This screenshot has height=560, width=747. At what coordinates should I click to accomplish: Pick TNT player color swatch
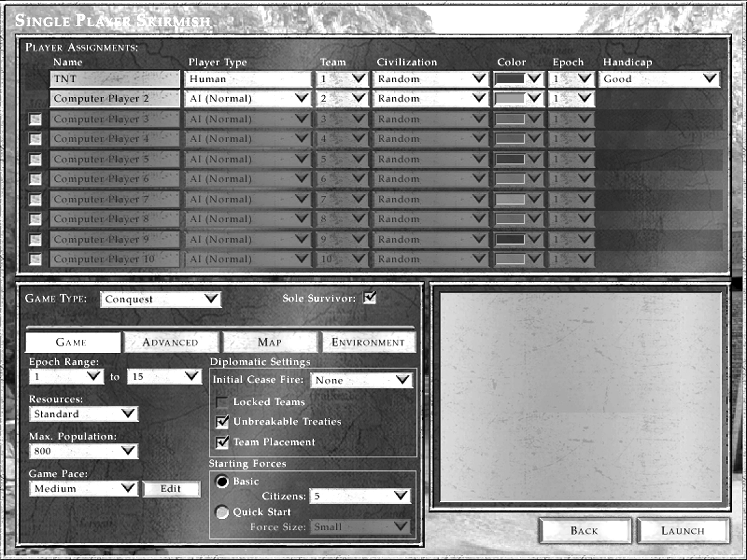click(510, 79)
